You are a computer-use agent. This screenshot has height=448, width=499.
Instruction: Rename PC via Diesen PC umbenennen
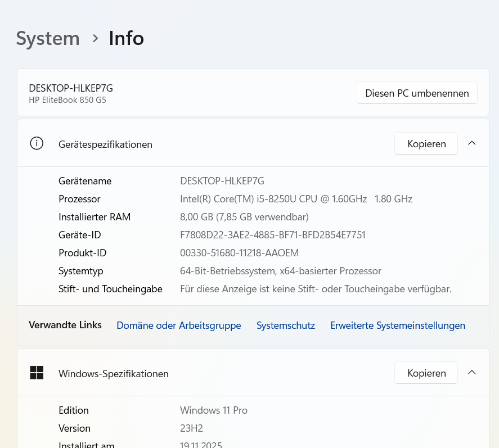(x=417, y=93)
